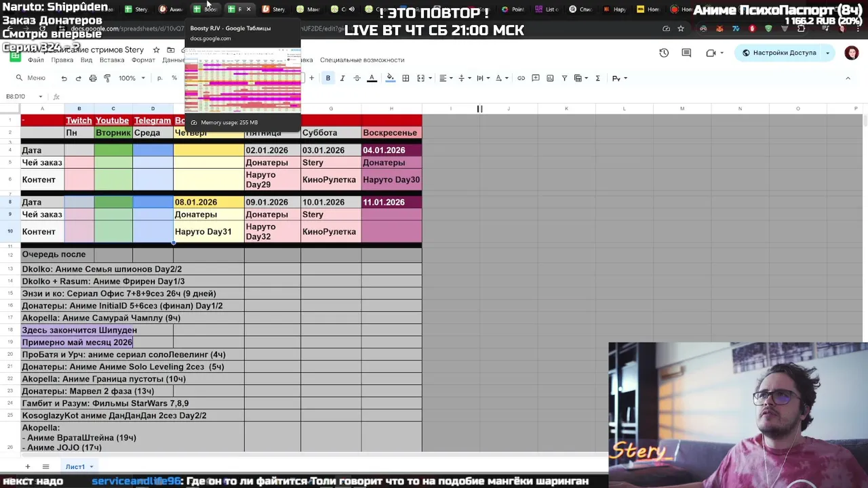The width and height of the screenshot is (868, 488).
Task: Toggle strikethrough formatting
Action: 357,79
